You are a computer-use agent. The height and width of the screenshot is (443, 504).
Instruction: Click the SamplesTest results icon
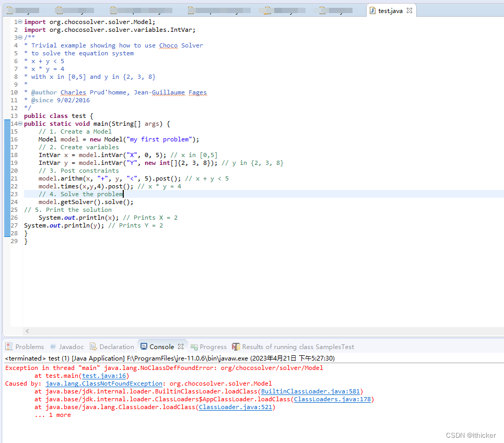click(236, 346)
